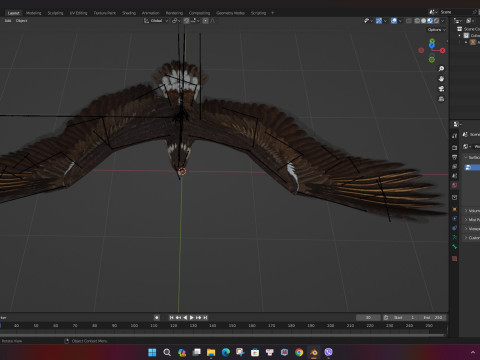
Task: Open the object types visibility dropdown
Action: point(369,21)
